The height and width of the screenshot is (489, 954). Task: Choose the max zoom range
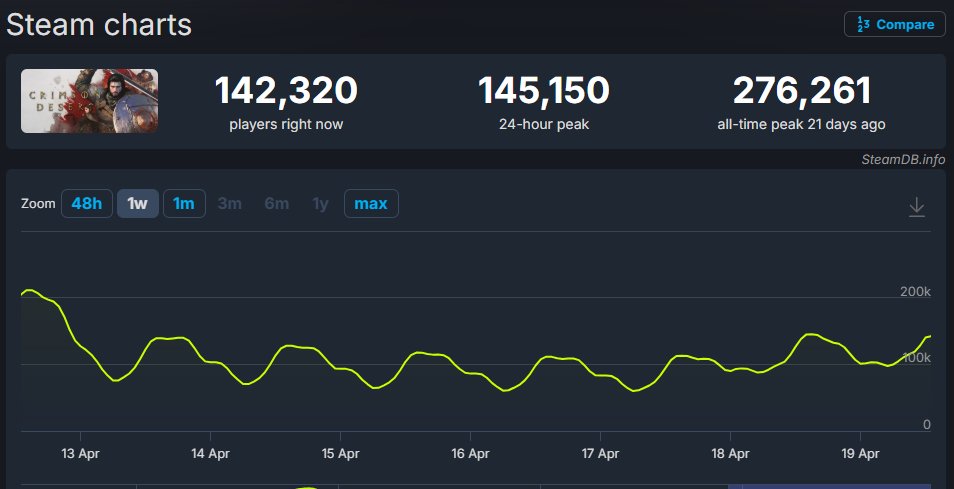pyautogui.click(x=371, y=203)
